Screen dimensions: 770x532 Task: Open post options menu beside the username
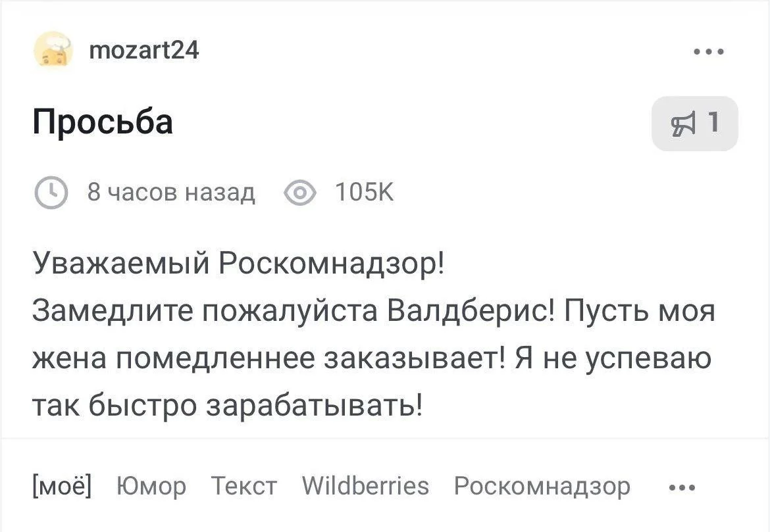(x=709, y=51)
